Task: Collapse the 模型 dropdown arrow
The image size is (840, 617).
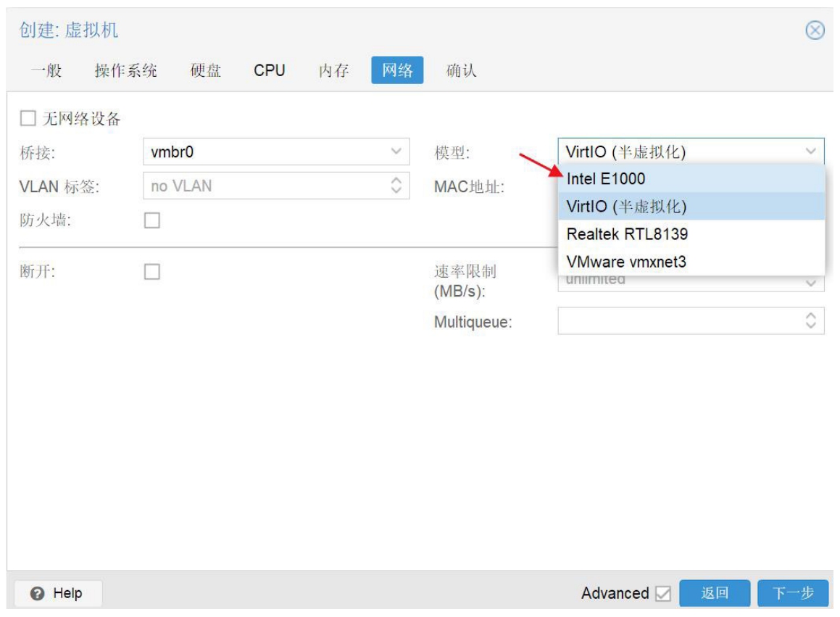Action: pos(810,152)
